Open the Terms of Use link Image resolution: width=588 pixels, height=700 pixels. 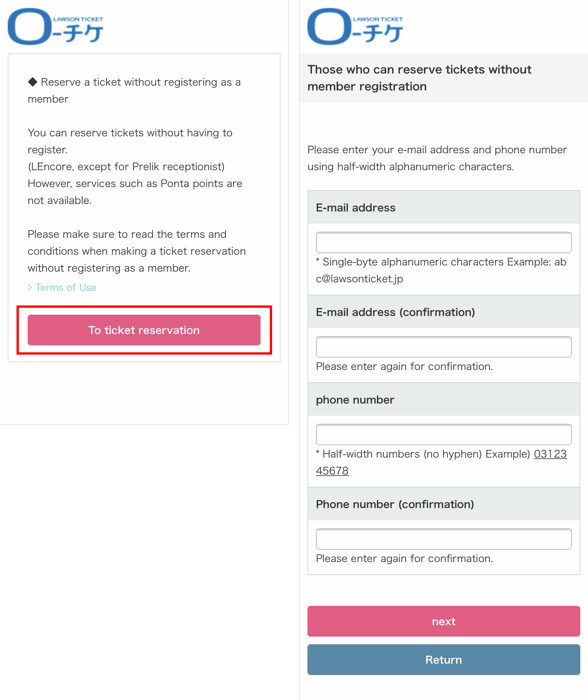pyautogui.click(x=66, y=287)
